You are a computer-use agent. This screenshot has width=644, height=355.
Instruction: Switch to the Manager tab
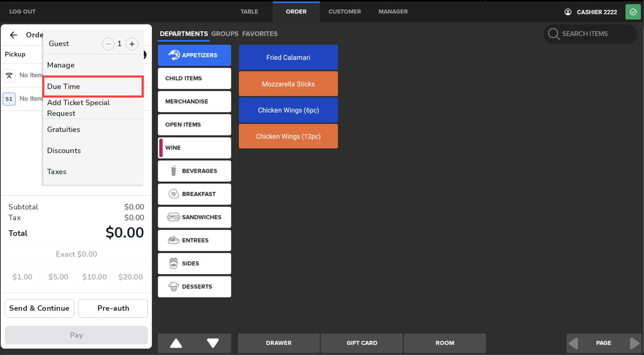pos(393,12)
